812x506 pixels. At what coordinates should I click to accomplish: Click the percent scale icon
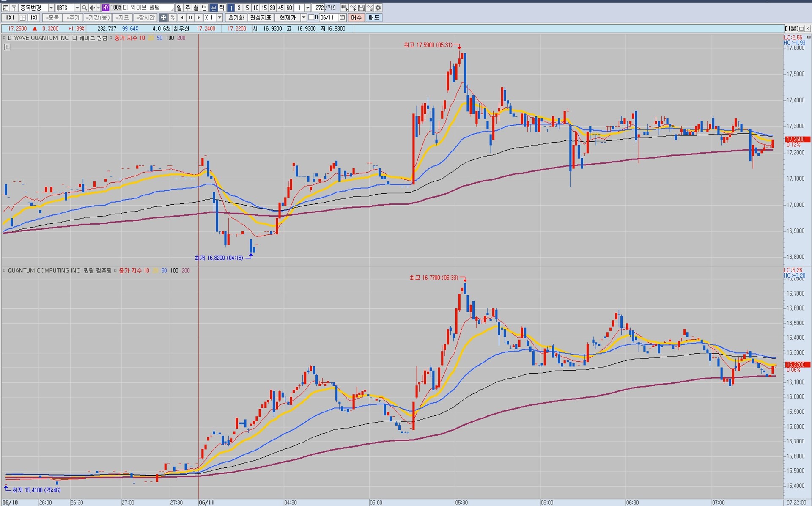173,18
